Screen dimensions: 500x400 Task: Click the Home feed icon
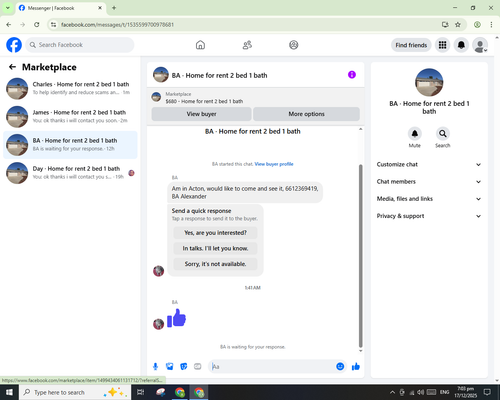(200, 45)
